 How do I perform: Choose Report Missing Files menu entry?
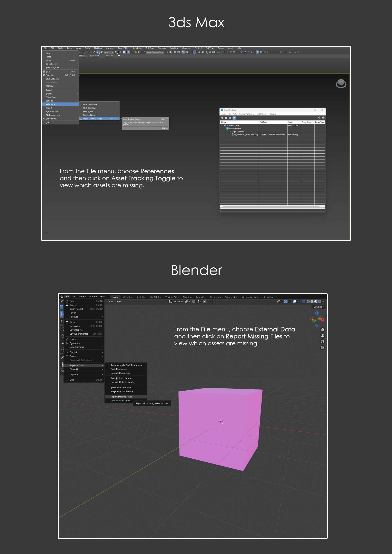(x=121, y=397)
